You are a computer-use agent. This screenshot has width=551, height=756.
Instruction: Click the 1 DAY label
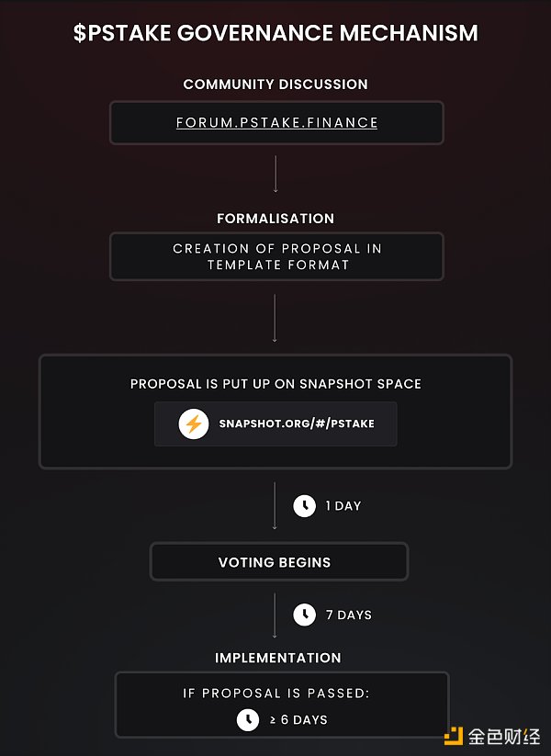click(343, 506)
